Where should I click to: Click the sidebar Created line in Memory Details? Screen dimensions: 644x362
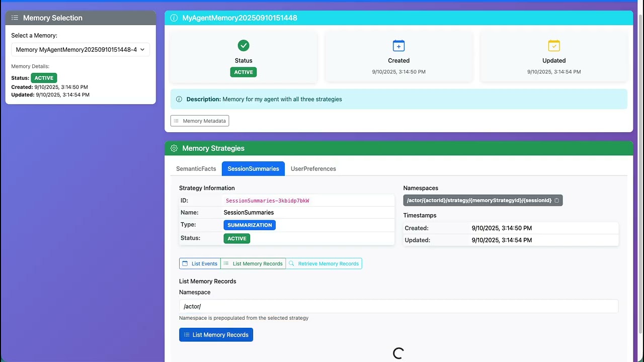pyautogui.click(x=49, y=87)
